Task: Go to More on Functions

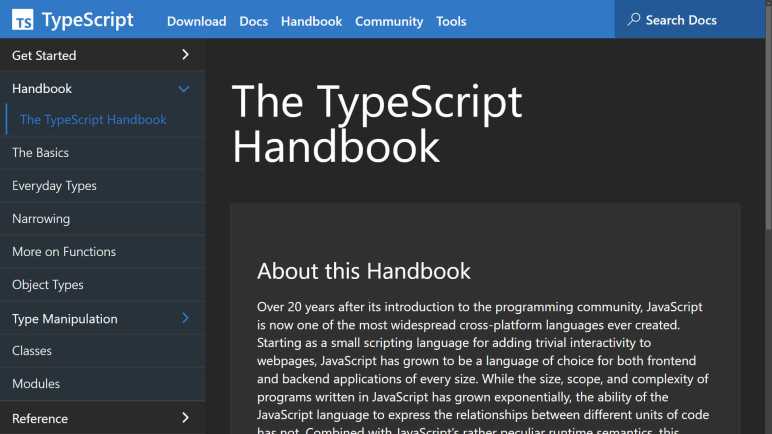Action: point(64,252)
